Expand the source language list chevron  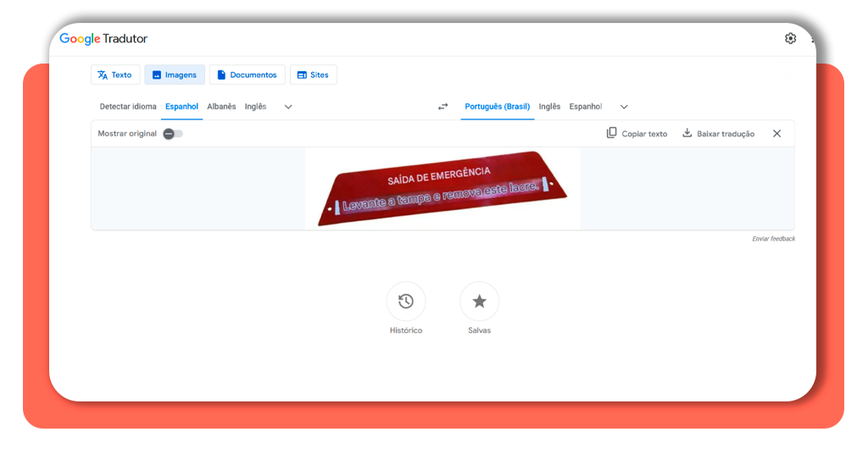click(x=288, y=107)
